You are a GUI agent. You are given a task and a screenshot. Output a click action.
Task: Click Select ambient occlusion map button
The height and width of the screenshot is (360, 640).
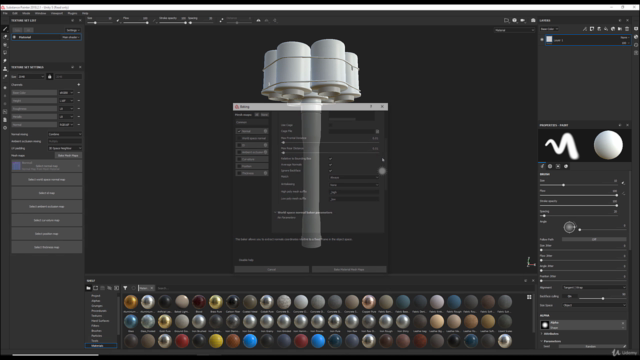47,207
